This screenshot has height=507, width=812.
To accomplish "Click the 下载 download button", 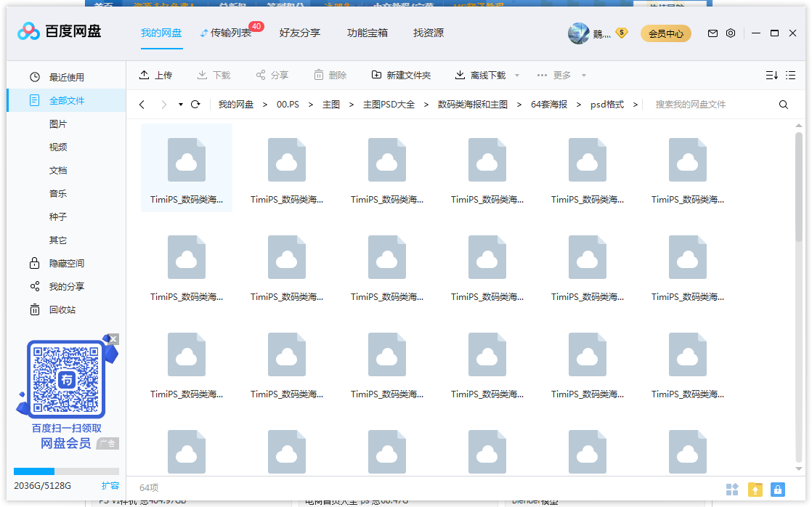I will coord(214,75).
